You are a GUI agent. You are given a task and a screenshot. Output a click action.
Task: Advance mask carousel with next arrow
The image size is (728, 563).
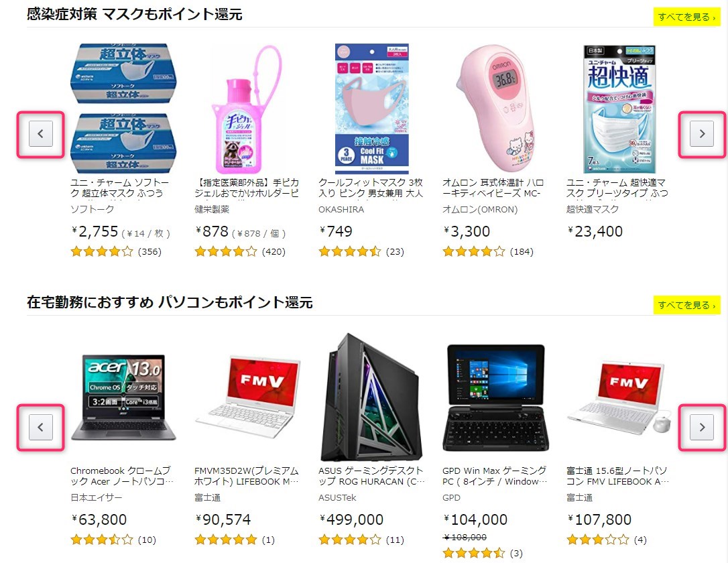point(702,133)
